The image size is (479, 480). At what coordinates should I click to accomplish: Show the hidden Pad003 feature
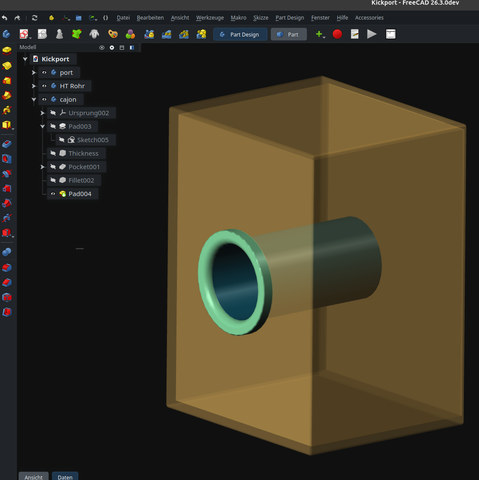53,126
